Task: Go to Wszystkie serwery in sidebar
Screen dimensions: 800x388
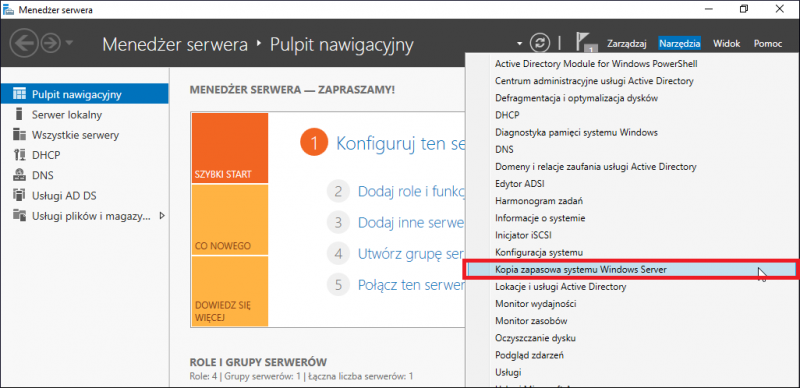Action: [x=75, y=135]
